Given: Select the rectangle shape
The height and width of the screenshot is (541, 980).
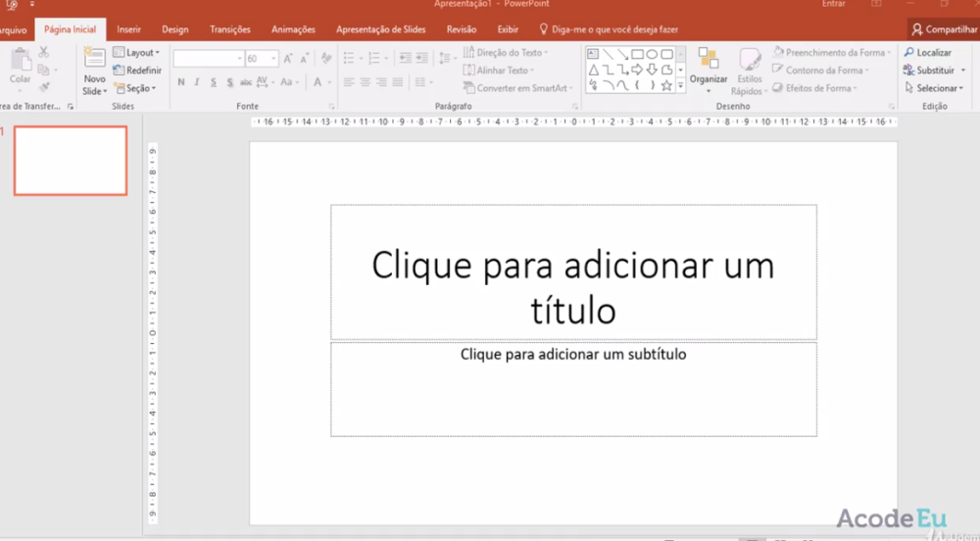Looking at the screenshot, I should (637, 54).
